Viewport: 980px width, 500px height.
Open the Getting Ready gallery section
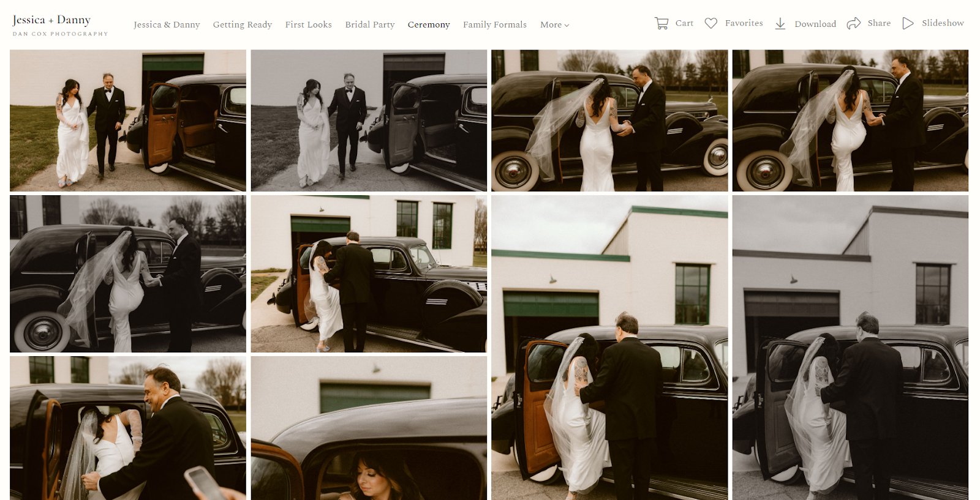(242, 25)
